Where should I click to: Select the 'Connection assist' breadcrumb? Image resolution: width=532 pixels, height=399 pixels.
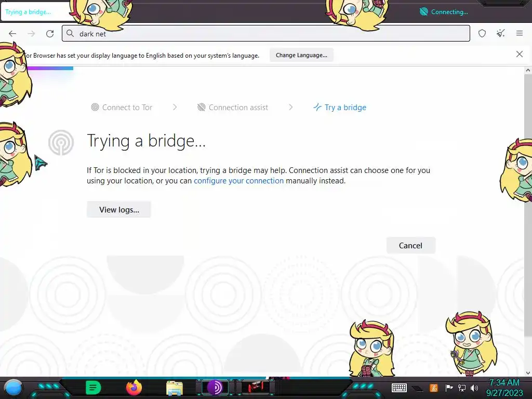[233, 107]
